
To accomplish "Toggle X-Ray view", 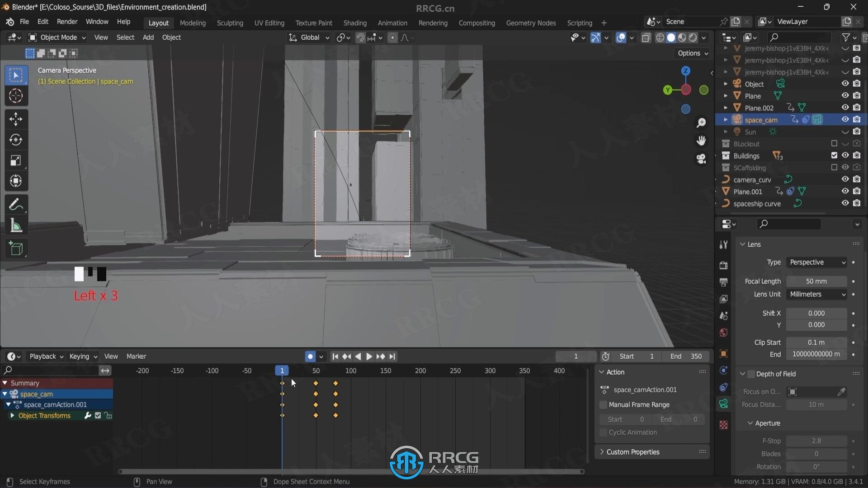I will point(646,38).
